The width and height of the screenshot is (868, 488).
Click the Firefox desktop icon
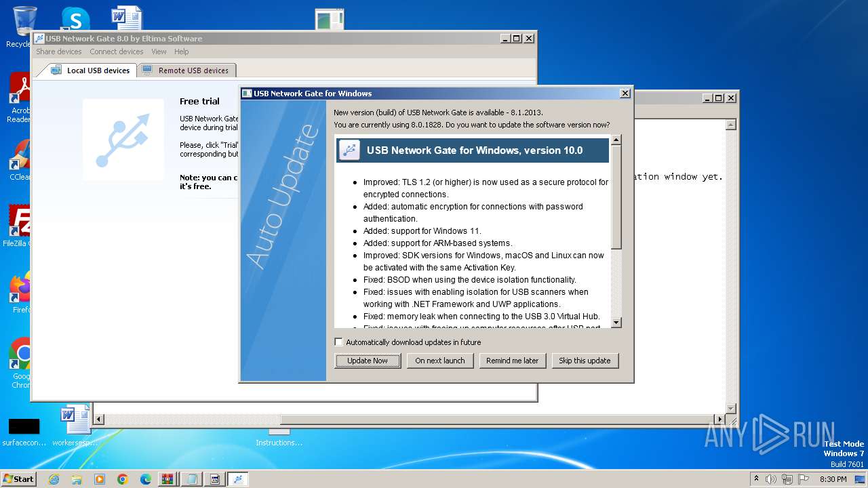(20, 292)
